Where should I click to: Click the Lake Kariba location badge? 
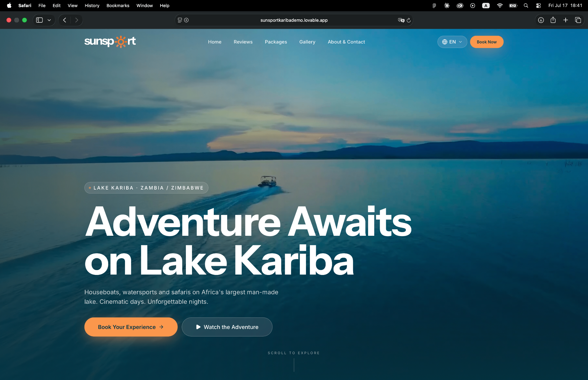(x=146, y=188)
